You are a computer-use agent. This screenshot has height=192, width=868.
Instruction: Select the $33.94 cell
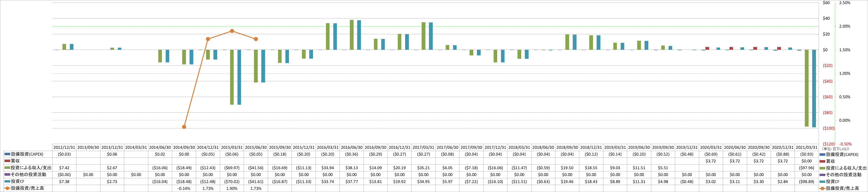click(328, 168)
